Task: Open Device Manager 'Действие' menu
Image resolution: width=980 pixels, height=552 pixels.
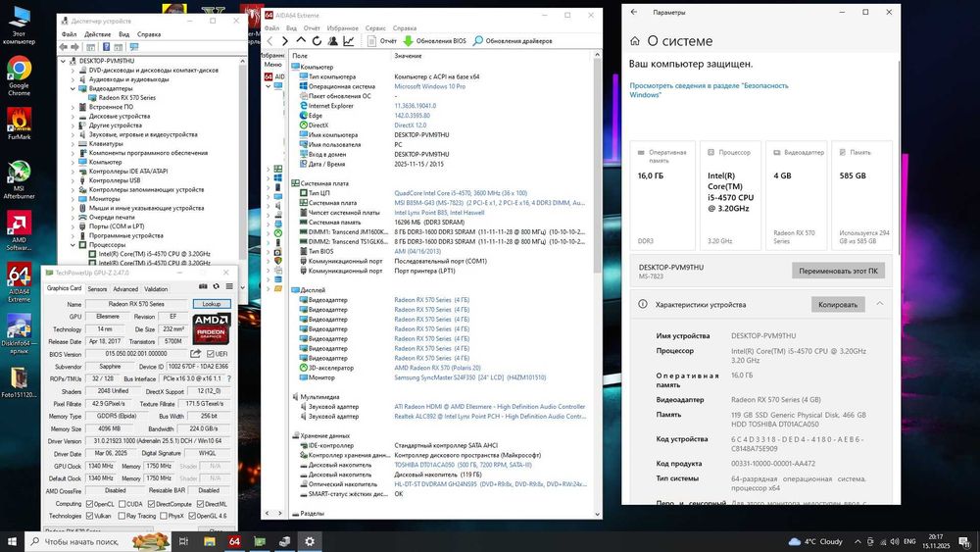Action: [97, 34]
